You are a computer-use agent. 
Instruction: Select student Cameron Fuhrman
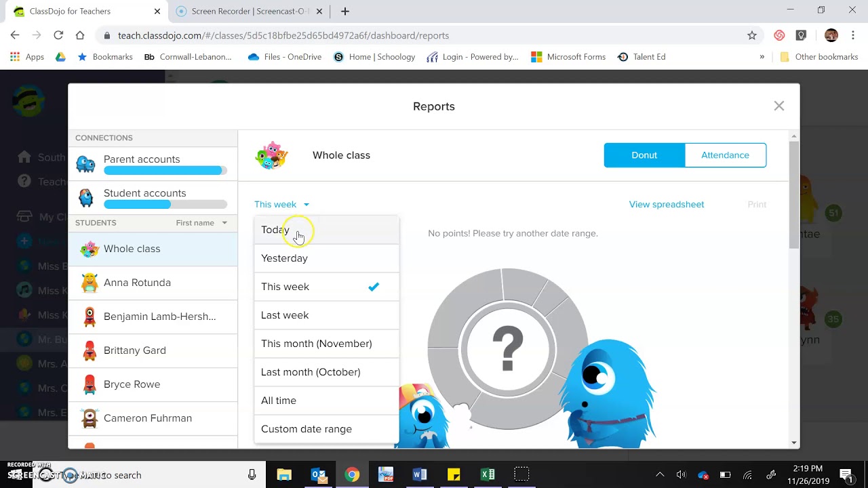[x=153, y=418]
